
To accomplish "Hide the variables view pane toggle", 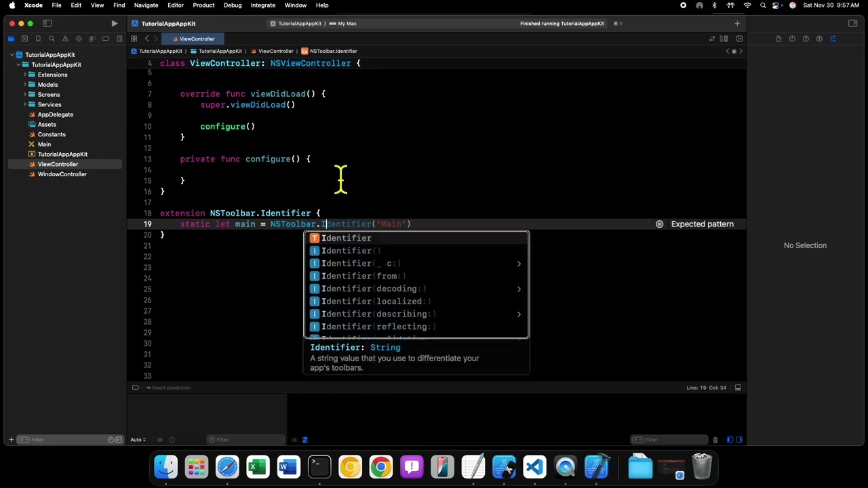I will 730,440.
